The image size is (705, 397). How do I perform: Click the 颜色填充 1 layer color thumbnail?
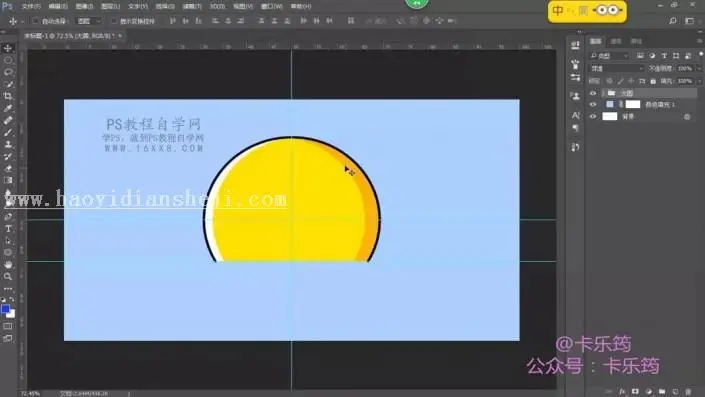[610, 104]
